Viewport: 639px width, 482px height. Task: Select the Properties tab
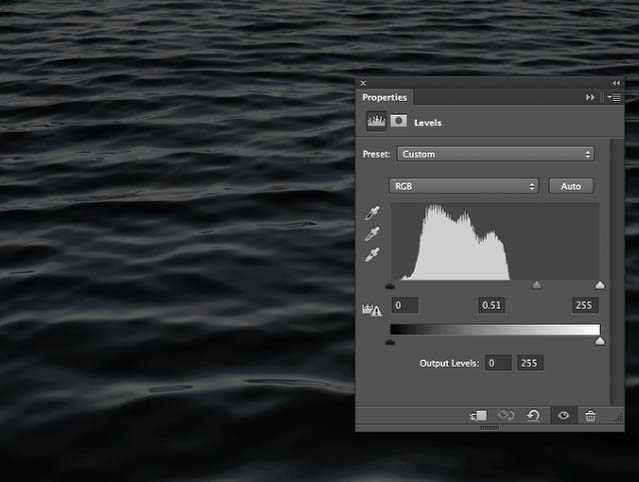385,97
